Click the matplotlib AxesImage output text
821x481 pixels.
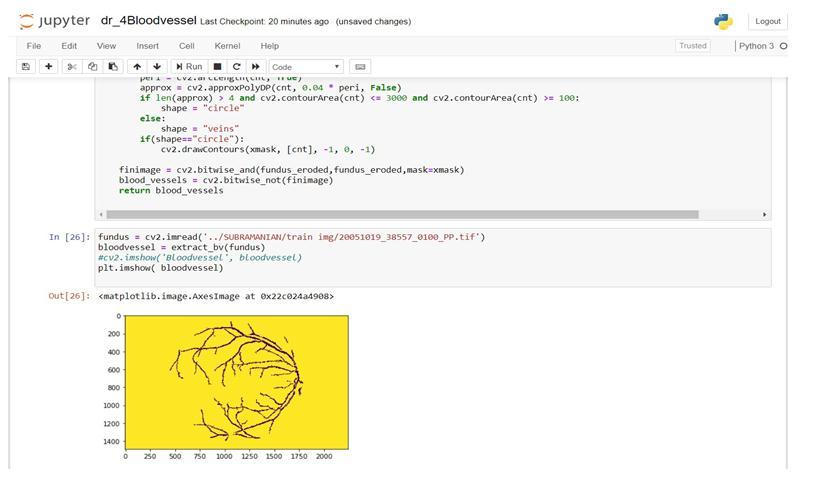[x=216, y=296]
